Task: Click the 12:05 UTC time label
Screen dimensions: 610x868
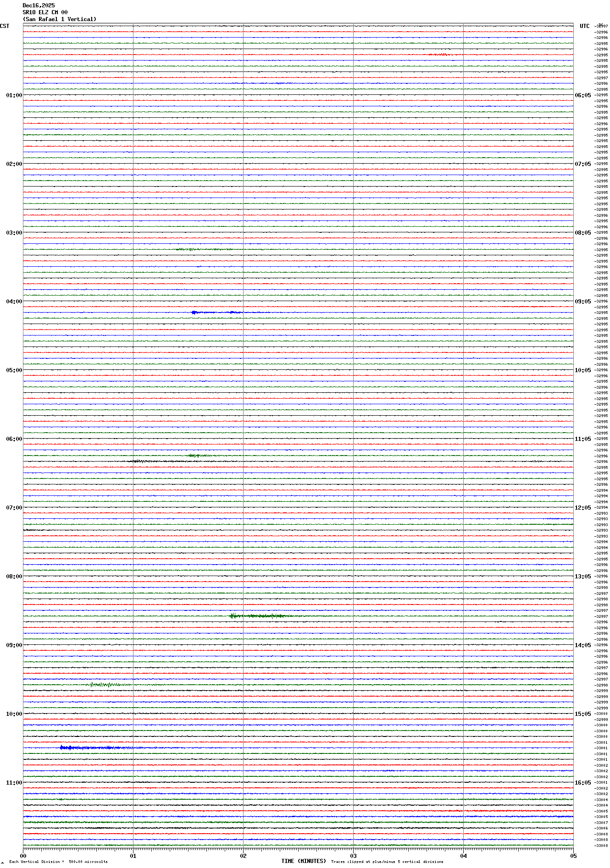Action: click(x=583, y=508)
